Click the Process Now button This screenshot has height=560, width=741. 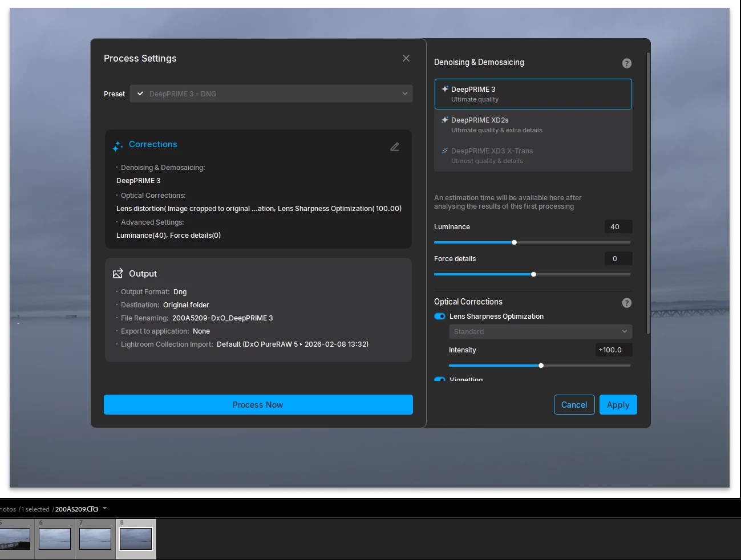click(258, 404)
